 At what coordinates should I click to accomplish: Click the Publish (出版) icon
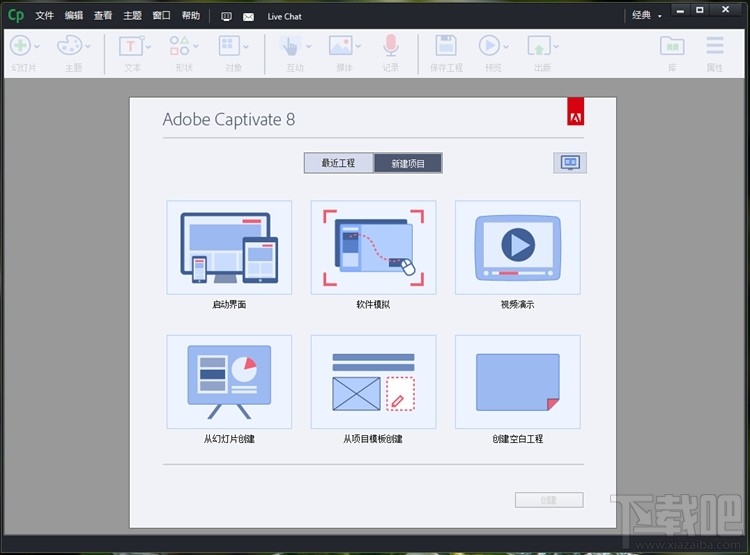[539, 46]
